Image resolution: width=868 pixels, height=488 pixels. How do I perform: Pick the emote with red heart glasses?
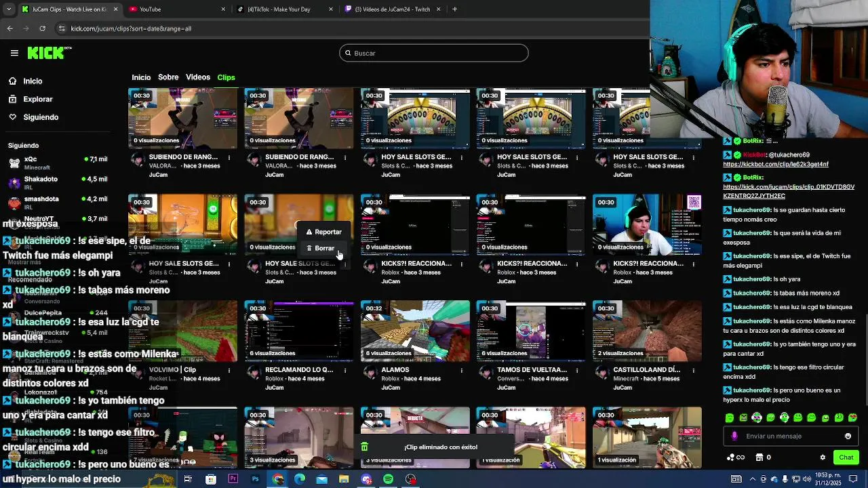pyautogui.click(x=853, y=418)
